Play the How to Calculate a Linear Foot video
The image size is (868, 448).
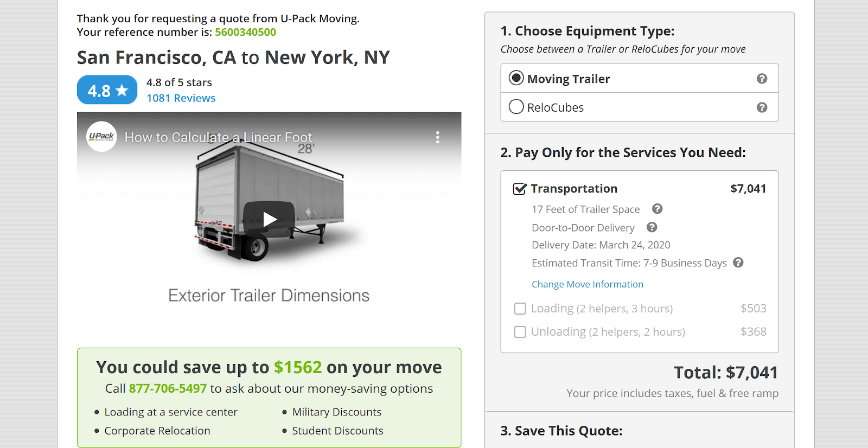point(269,219)
